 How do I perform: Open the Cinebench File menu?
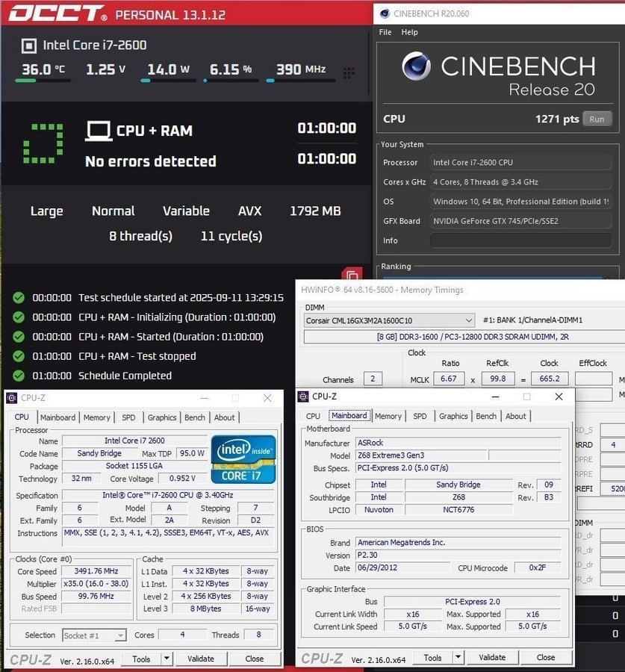tap(385, 32)
